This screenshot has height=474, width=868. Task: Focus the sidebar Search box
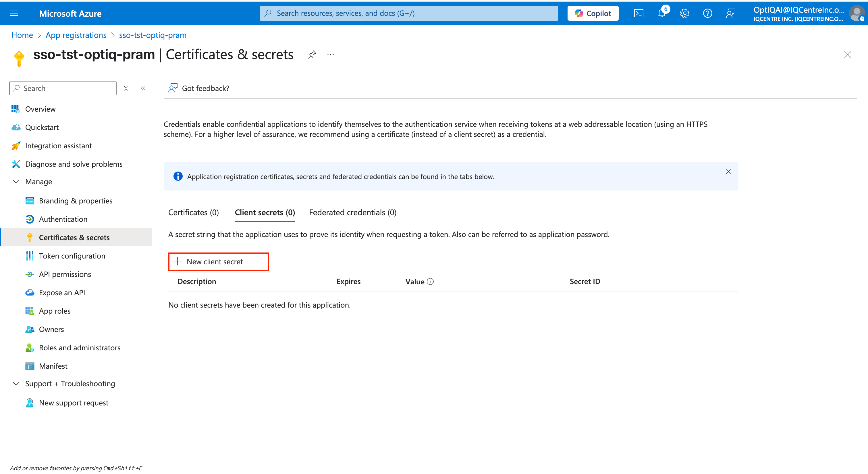click(63, 88)
